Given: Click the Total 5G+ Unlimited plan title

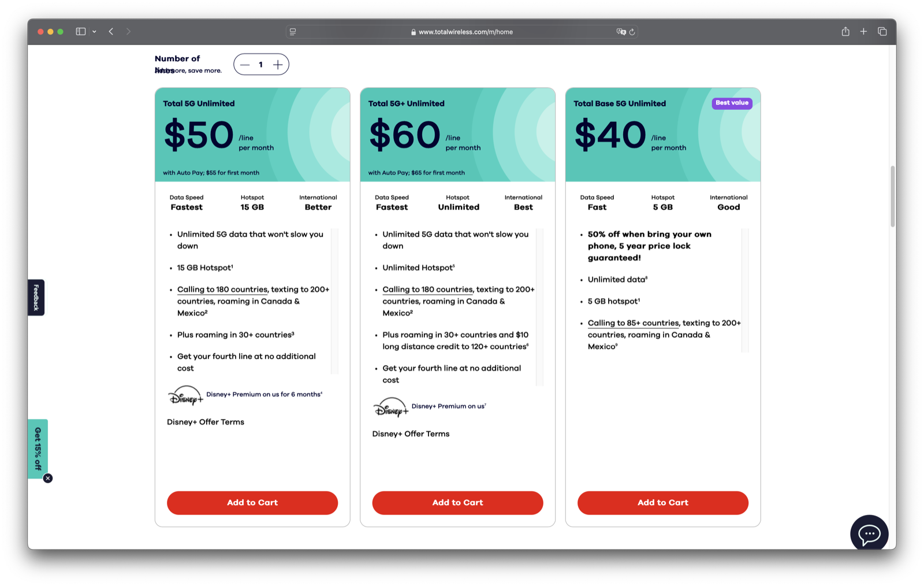Looking at the screenshot, I should click(x=406, y=103).
